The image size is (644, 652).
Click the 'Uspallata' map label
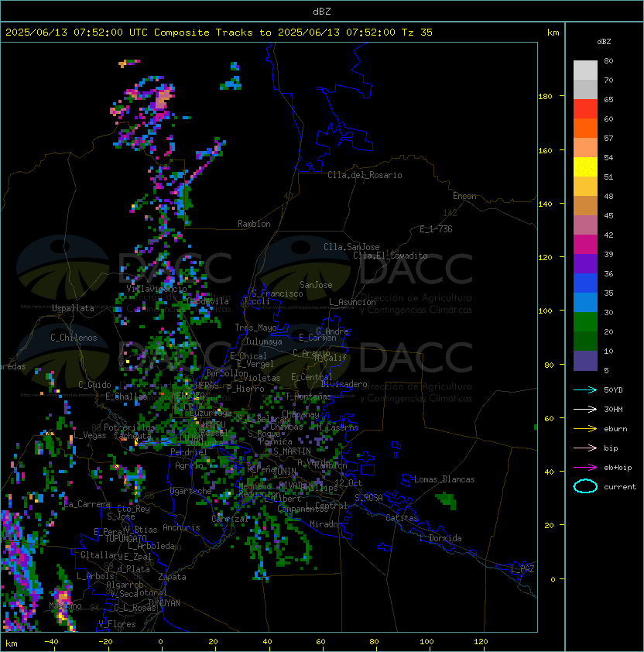click(x=73, y=308)
